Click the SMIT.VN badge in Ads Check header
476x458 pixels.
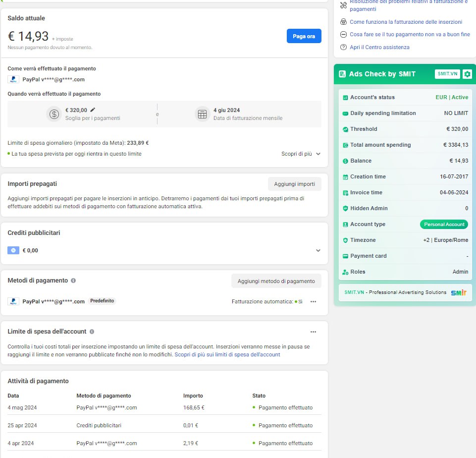coord(447,74)
